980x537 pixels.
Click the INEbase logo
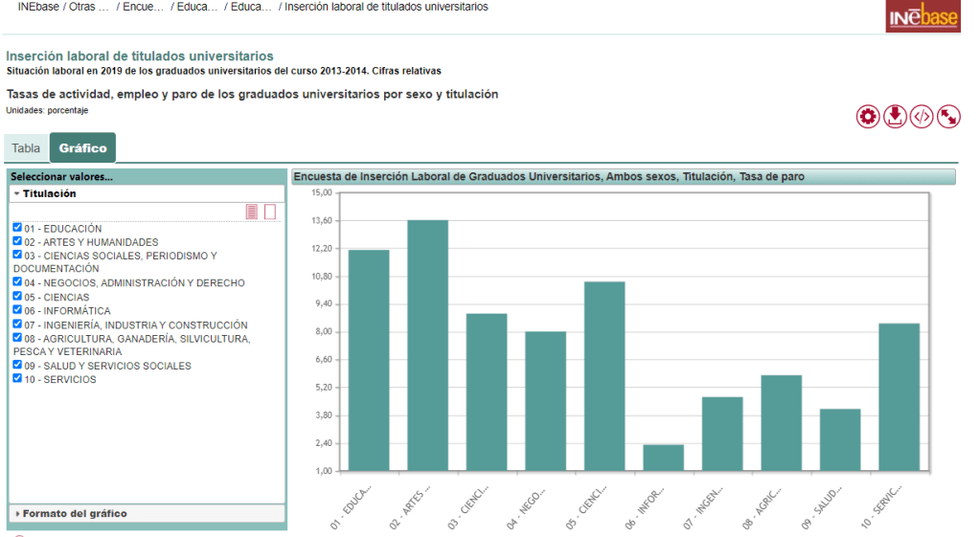tap(923, 16)
